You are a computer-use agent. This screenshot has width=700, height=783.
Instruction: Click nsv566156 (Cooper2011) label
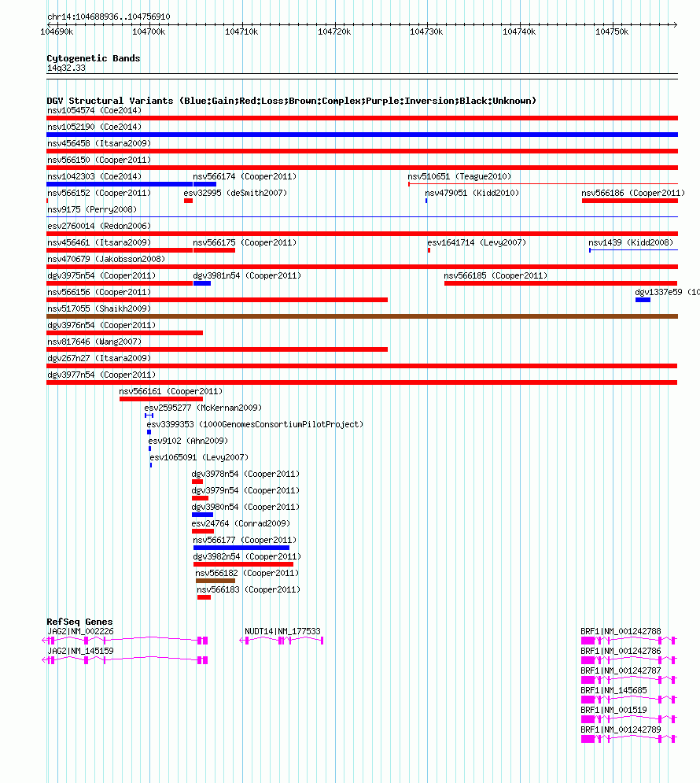(99, 292)
